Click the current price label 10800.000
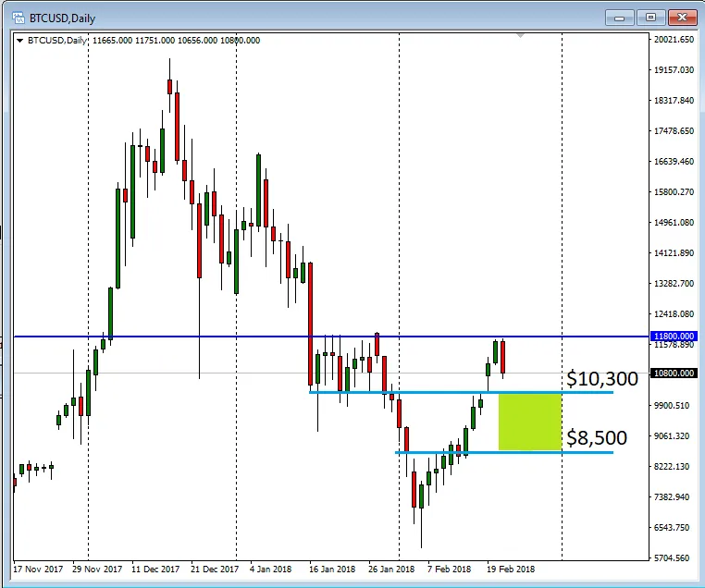The width and height of the screenshot is (705, 588). click(x=673, y=373)
